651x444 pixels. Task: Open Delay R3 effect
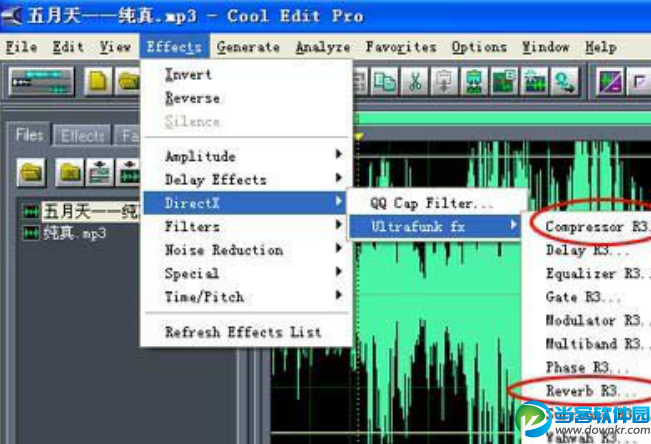tap(586, 250)
